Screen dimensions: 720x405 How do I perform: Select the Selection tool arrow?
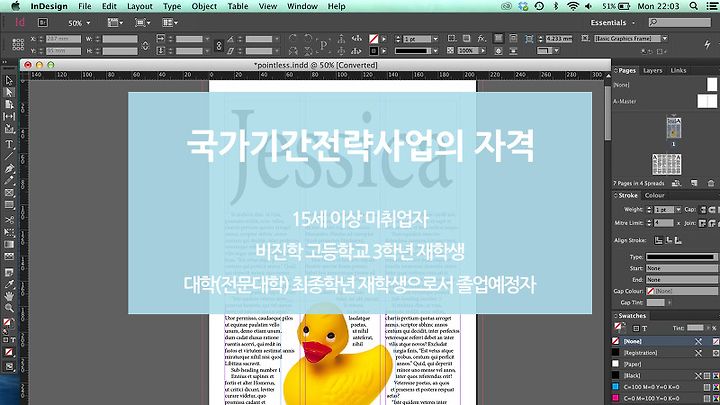[x=9, y=80]
